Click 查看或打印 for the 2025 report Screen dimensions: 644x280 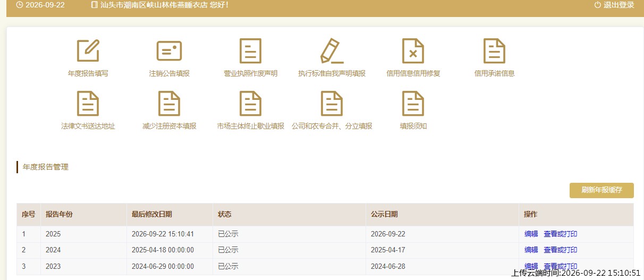pos(561,234)
